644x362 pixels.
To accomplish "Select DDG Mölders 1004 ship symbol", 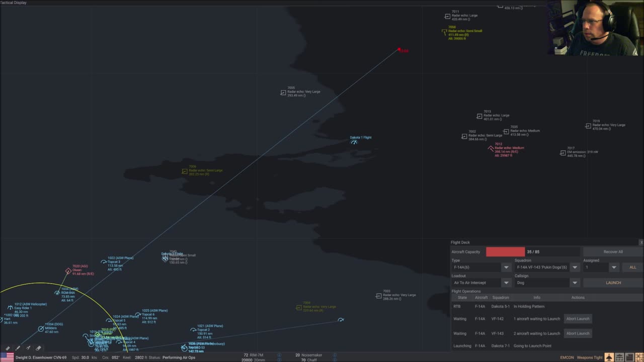I will point(41,329).
